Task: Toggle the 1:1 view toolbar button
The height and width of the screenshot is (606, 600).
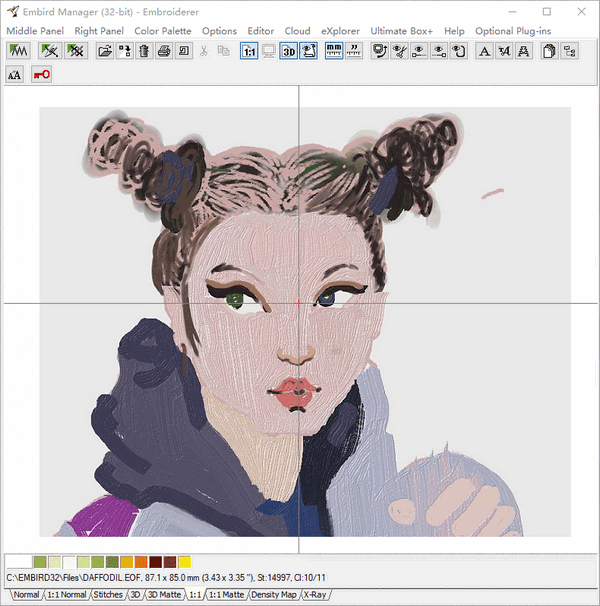Action: pyautogui.click(x=249, y=51)
